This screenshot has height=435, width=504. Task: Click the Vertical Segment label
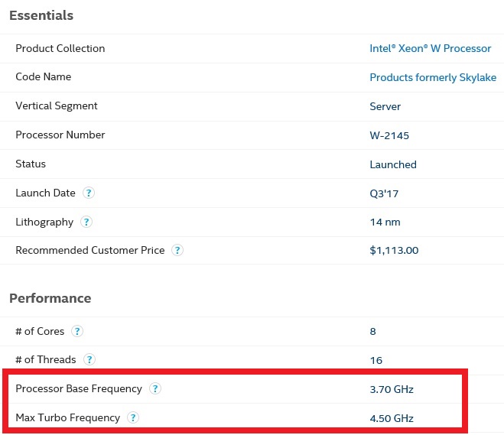[x=57, y=106]
